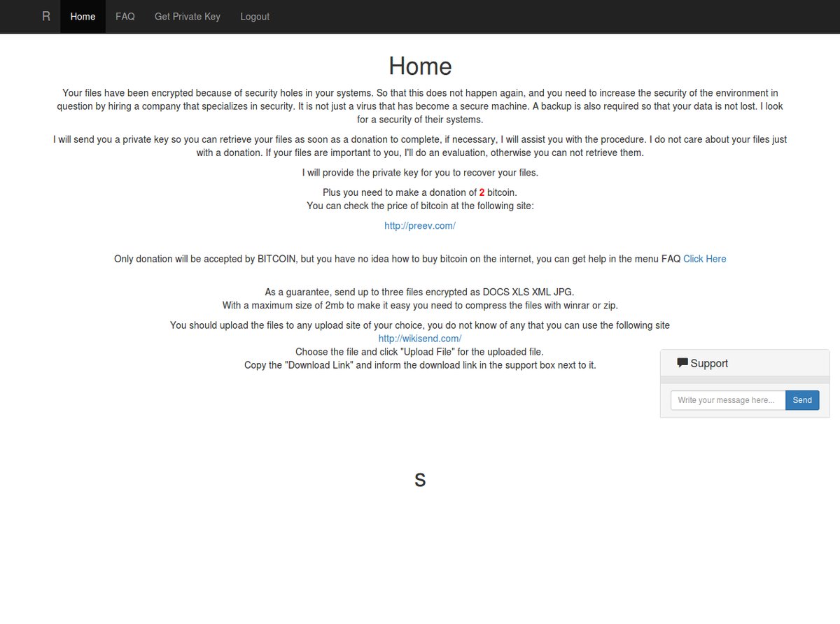840x624 pixels.
Task: Click the "I will provide the private key" line
Action: coord(420,172)
